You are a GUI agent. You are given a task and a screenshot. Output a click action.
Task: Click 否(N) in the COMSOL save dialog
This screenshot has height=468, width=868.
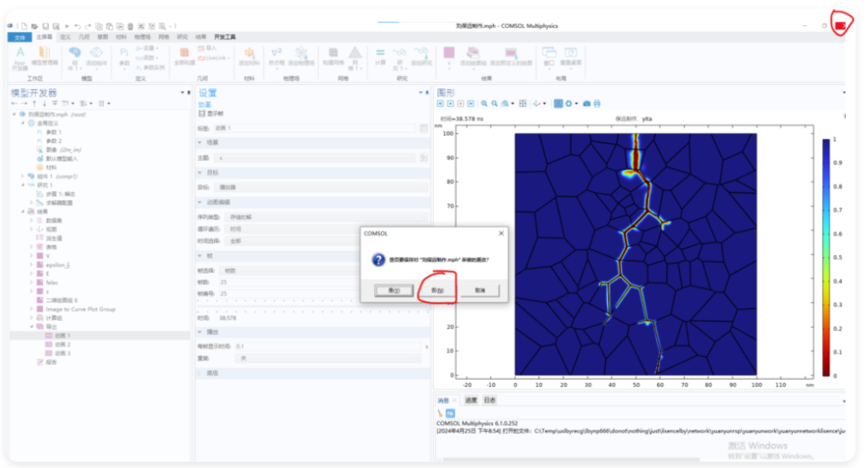(437, 291)
